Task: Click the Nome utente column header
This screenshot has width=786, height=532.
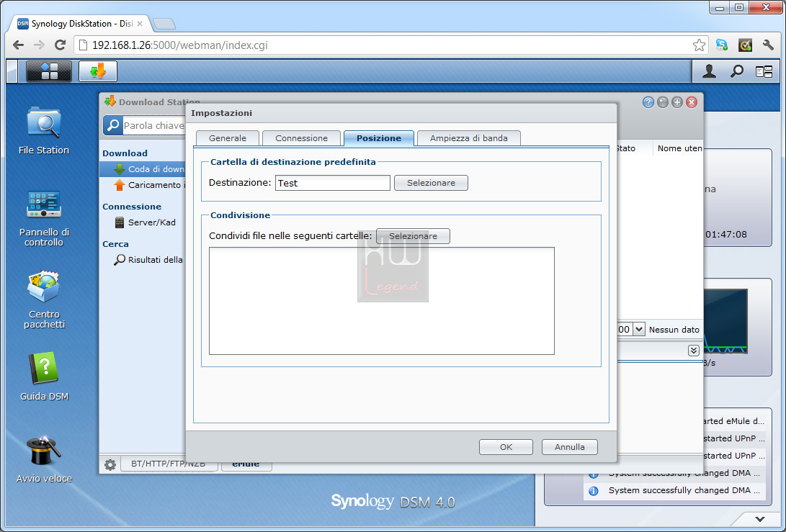Action: pyautogui.click(x=679, y=148)
